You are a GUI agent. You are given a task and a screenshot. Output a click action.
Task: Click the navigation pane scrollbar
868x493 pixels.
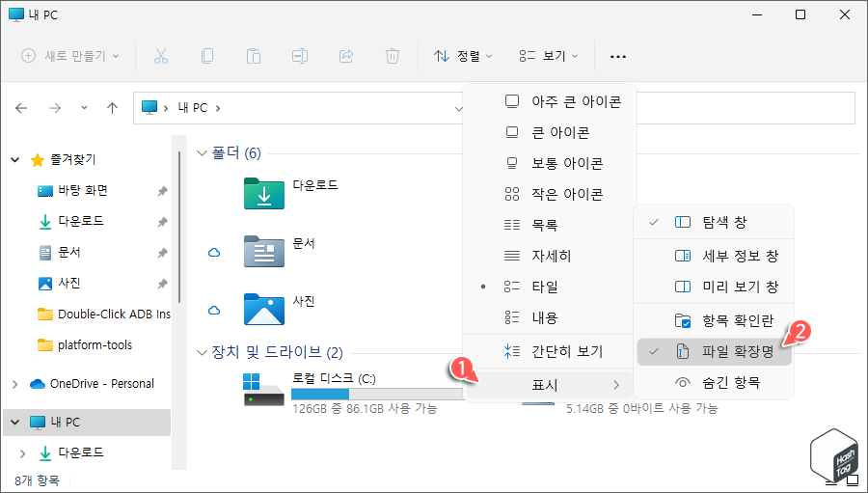tap(179, 227)
